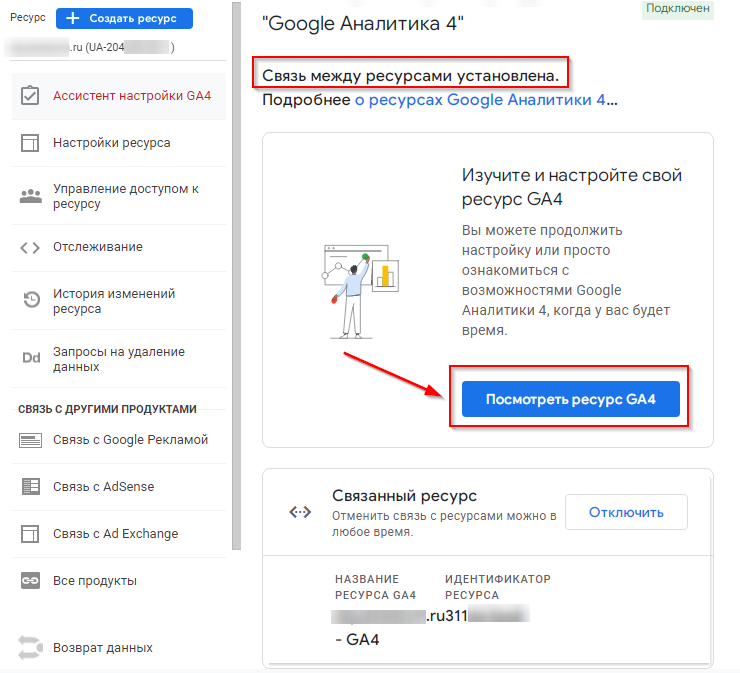Click the history clock icon
The width and height of the screenshot is (740, 673).
(x=30, y=301)
